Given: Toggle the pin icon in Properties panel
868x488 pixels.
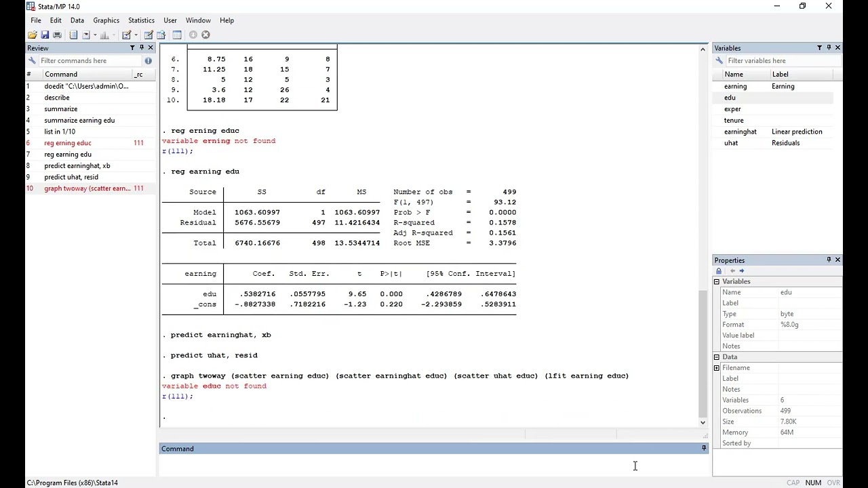Looking at the screenshot, I should (829, 260).
